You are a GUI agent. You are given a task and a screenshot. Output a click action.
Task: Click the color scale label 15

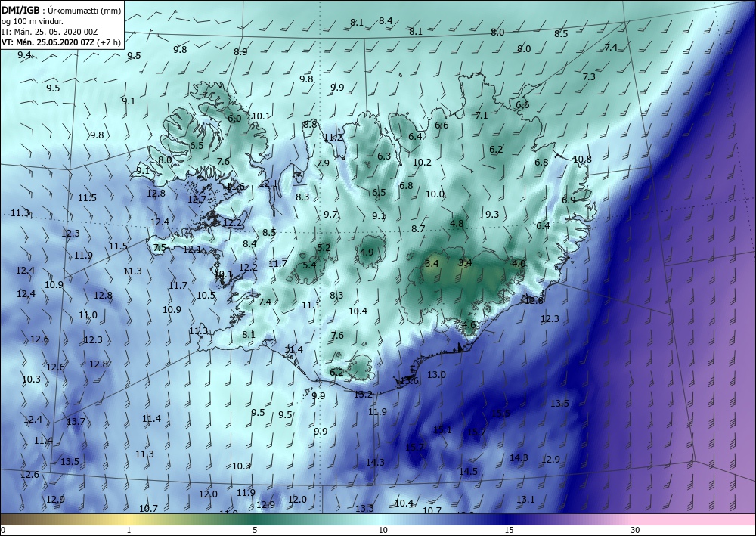(x=509, y=530)
